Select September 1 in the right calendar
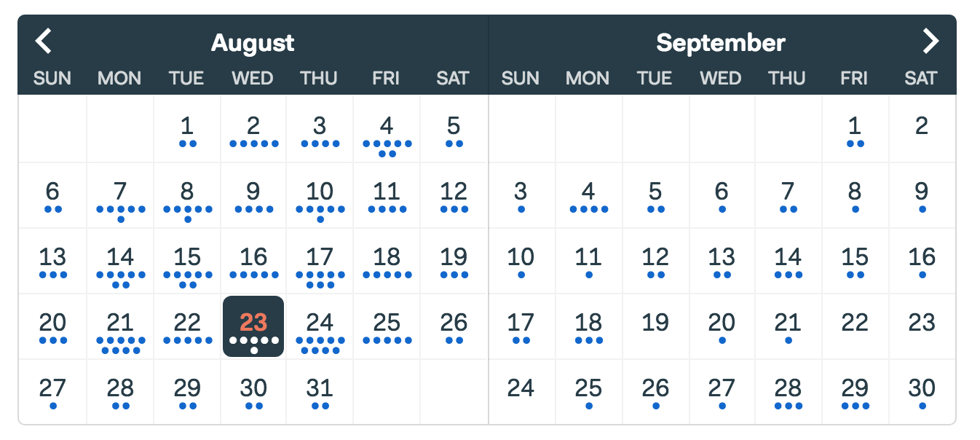Screen dimensions: 980x440 click(x=855, y=130)
